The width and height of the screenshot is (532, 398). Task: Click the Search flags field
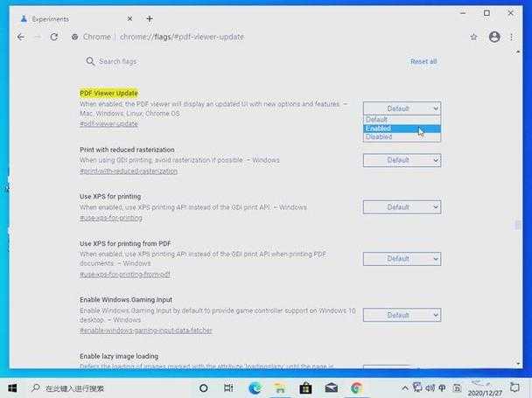click(117, 61)
